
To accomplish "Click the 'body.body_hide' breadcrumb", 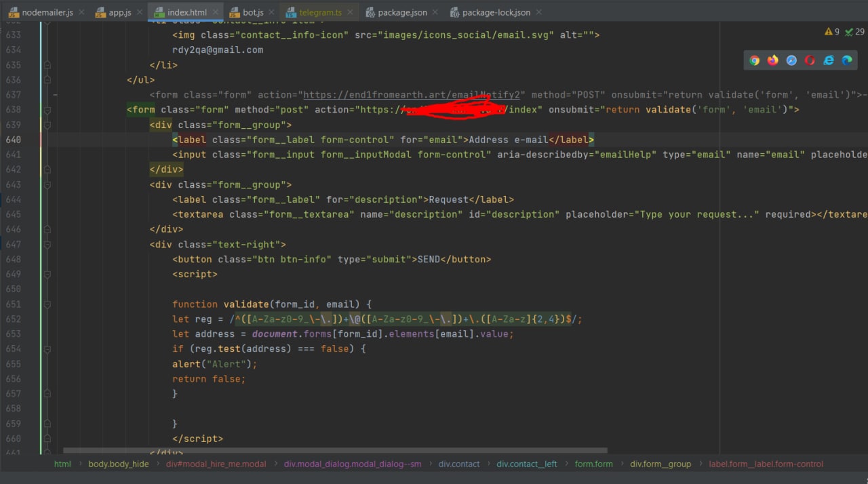I will (118, 464).
